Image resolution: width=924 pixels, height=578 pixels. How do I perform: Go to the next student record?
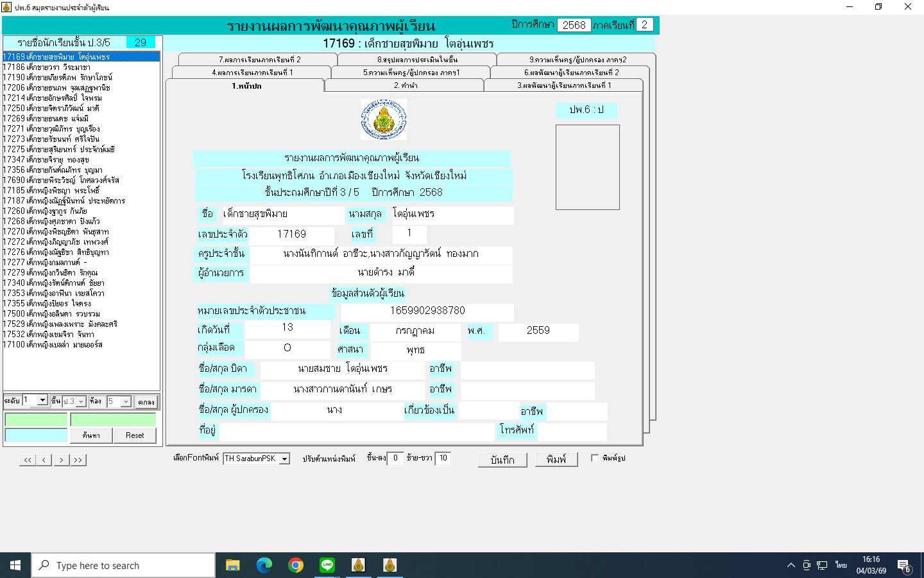tap(61, 460)
